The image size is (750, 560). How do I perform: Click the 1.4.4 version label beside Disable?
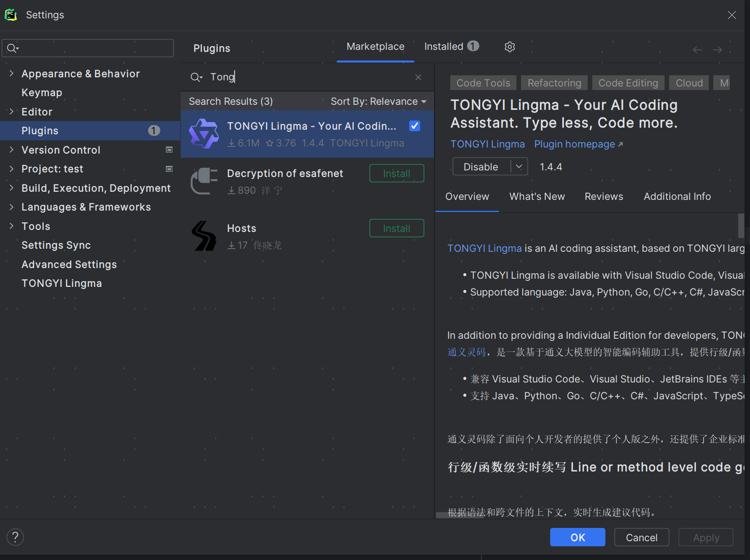(x=551, y=167)
